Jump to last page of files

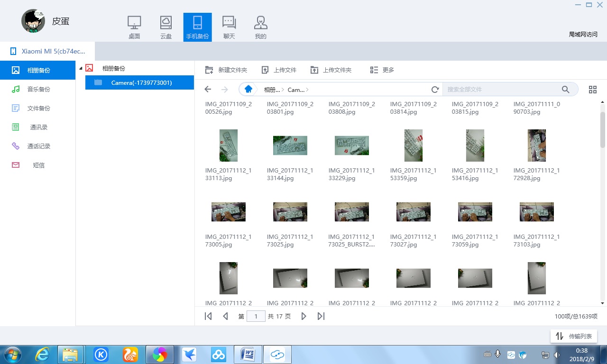(321, 316)
